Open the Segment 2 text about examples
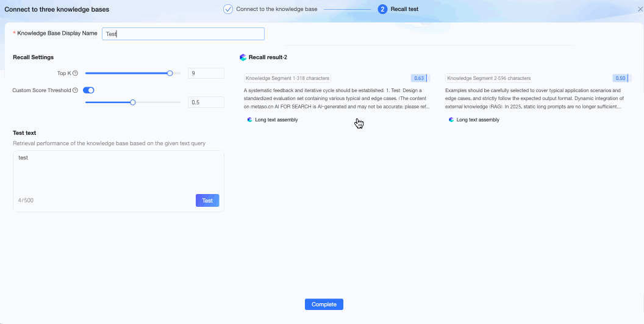Image resolution: width=644 pixels, height=324 pixels. pos(534,98)
